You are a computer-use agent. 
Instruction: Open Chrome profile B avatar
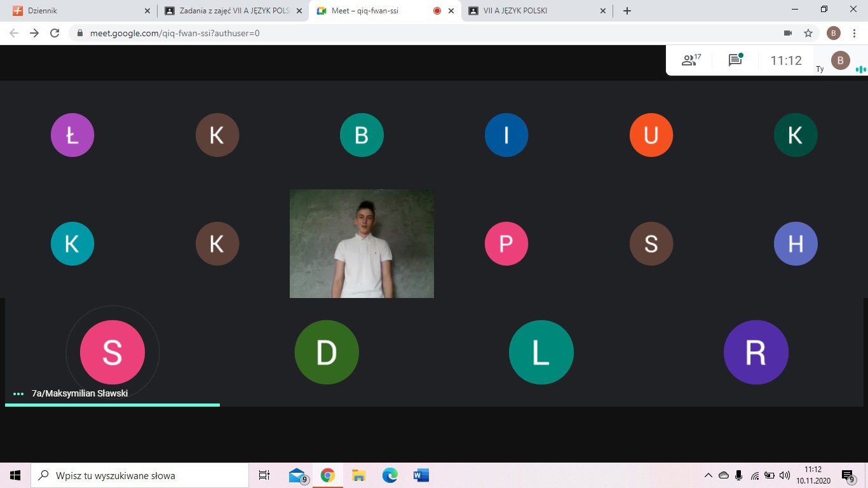point(834,33)
